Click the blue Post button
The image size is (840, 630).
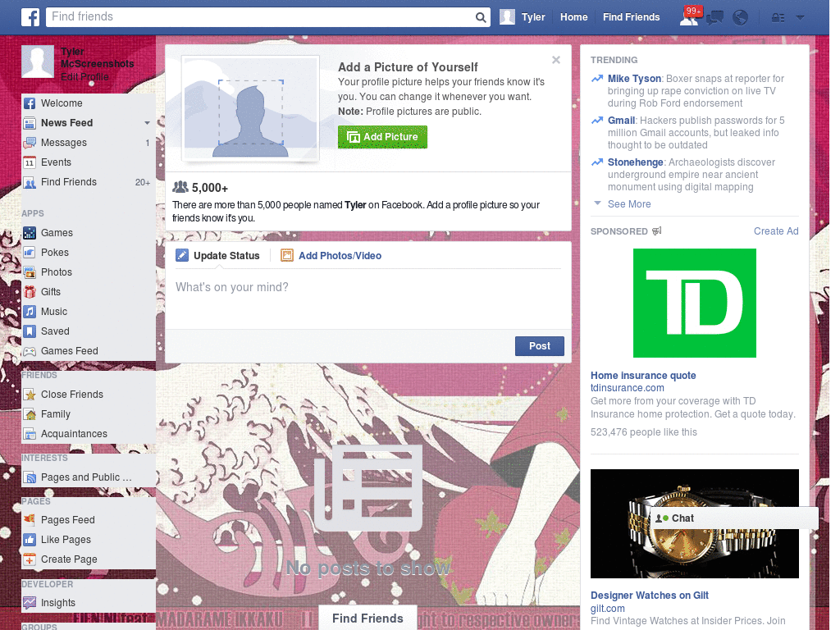click(540, 346)
